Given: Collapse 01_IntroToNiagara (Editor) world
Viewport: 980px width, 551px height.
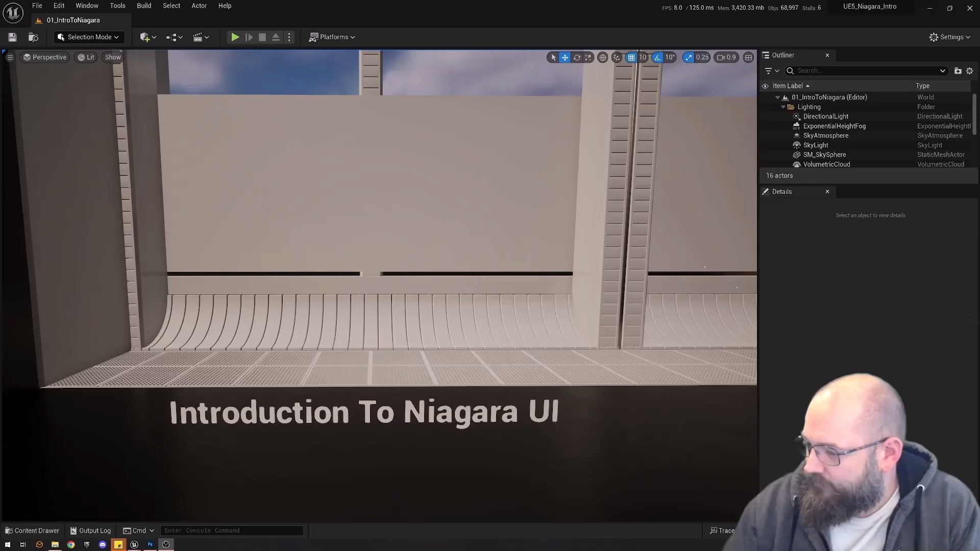Looking at the screenshot, I should click(x=778, y=97).
